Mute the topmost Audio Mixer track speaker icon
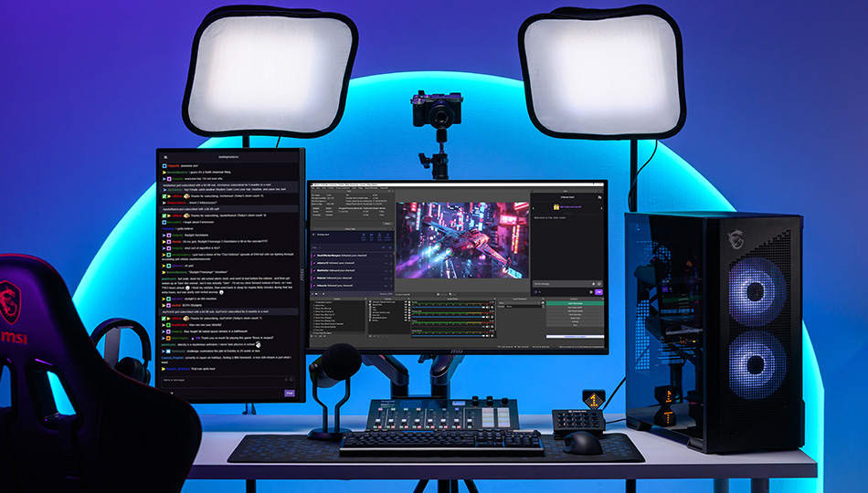 [488, 307]
